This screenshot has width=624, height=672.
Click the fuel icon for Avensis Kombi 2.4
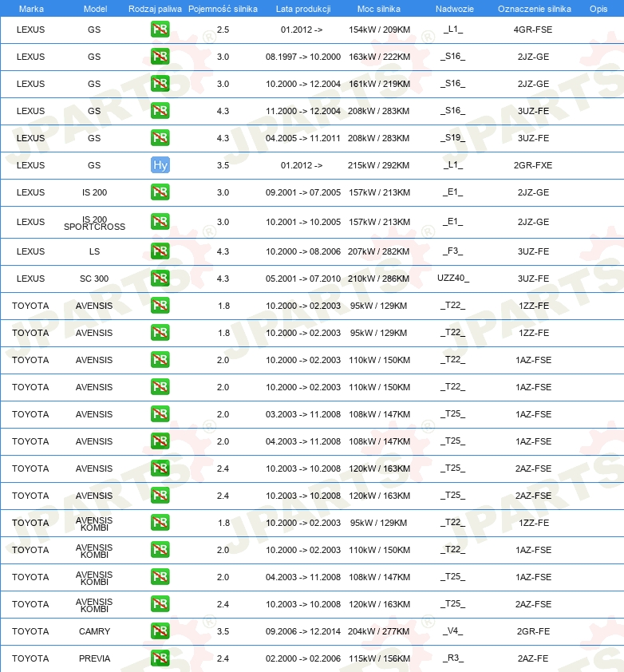(160, 604)
